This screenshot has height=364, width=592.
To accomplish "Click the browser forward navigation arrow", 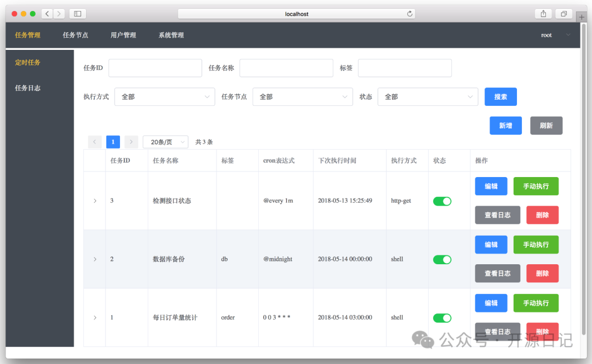I will coord(59,13).
